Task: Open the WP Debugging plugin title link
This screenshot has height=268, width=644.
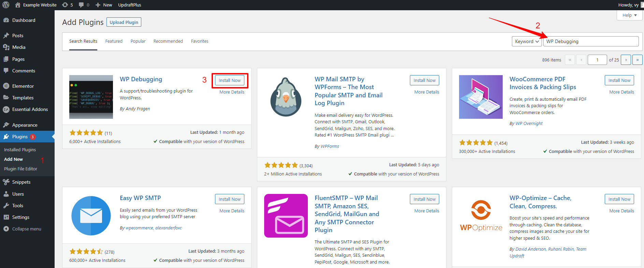Action: coord(141,79)
